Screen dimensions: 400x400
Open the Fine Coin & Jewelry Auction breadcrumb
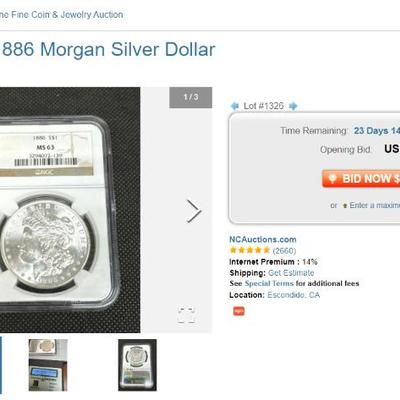coord(61,15)
